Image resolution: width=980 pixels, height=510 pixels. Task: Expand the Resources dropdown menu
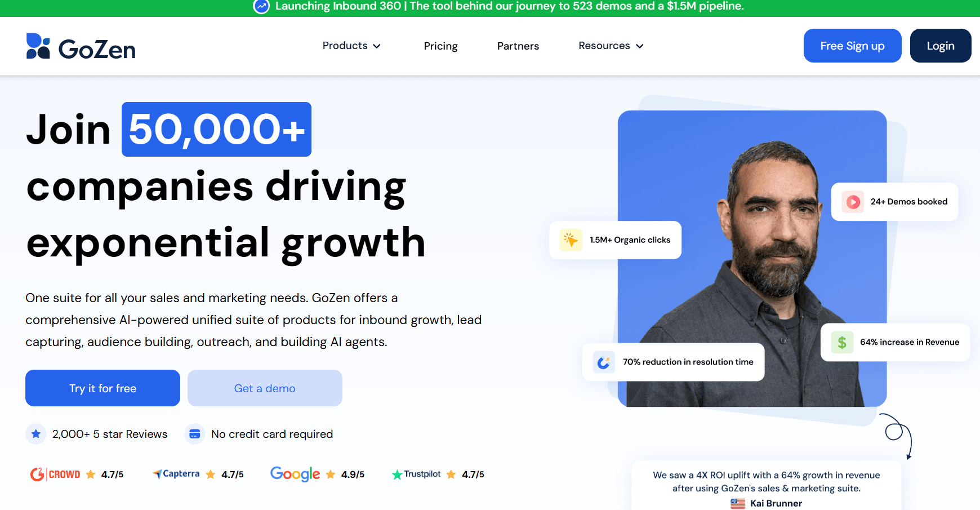tap(611, 46)
